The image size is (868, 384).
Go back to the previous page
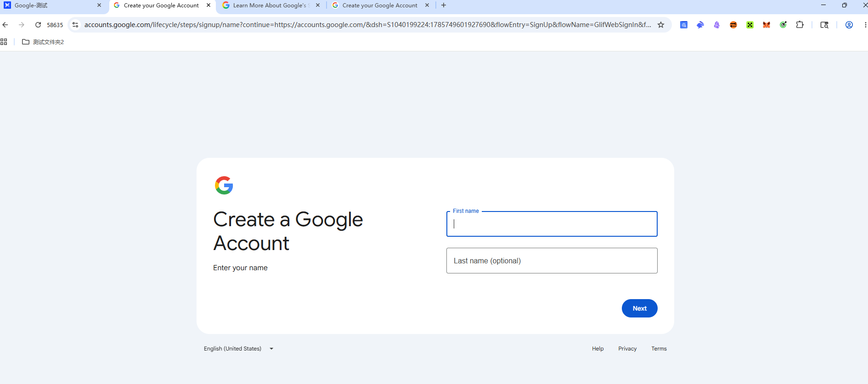click(6, 25)
